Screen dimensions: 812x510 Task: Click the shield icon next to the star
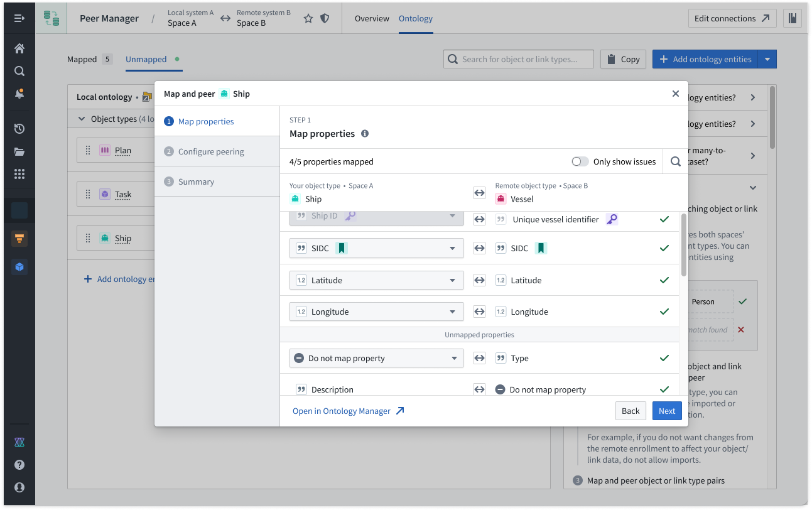[325, 18]
